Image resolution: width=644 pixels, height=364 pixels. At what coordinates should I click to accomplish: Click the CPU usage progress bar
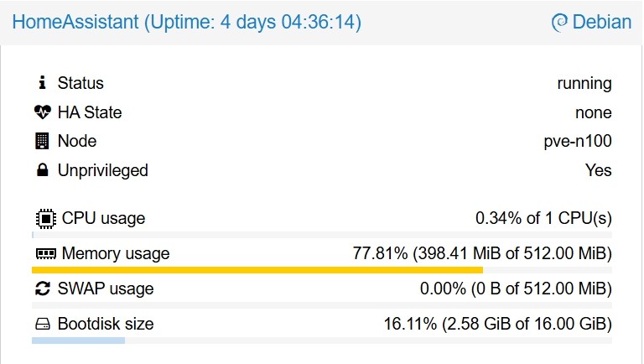coord(322,235)
